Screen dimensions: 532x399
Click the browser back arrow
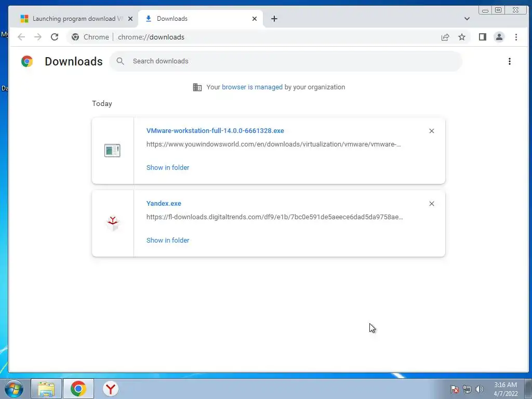(21, 37)
